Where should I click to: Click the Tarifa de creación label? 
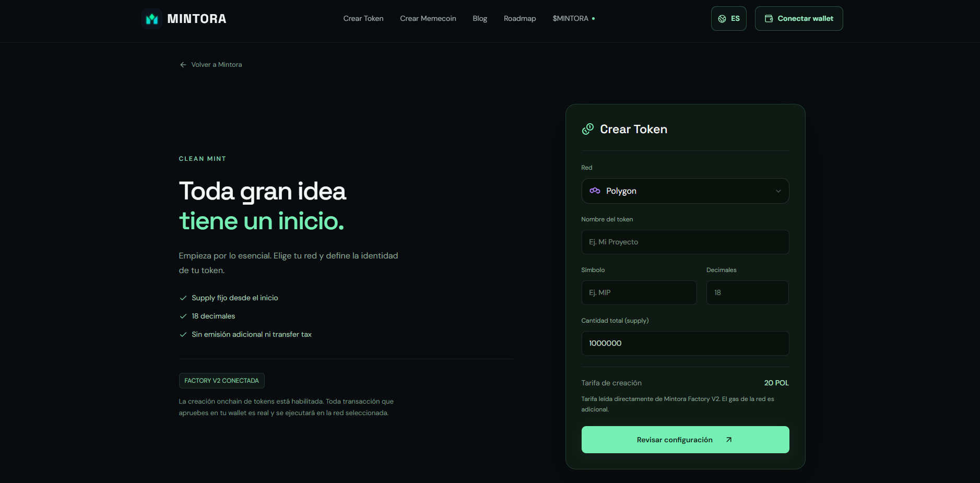tap(611, 383)
